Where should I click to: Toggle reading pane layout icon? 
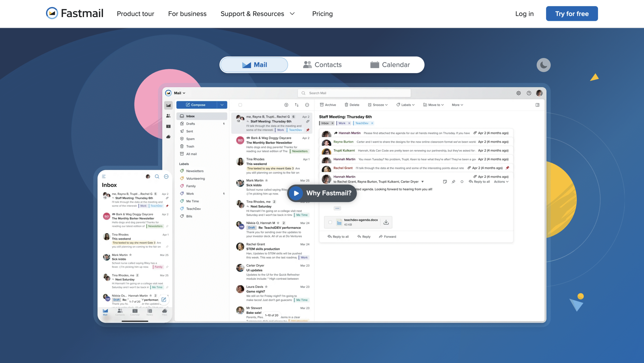point(537,105)
